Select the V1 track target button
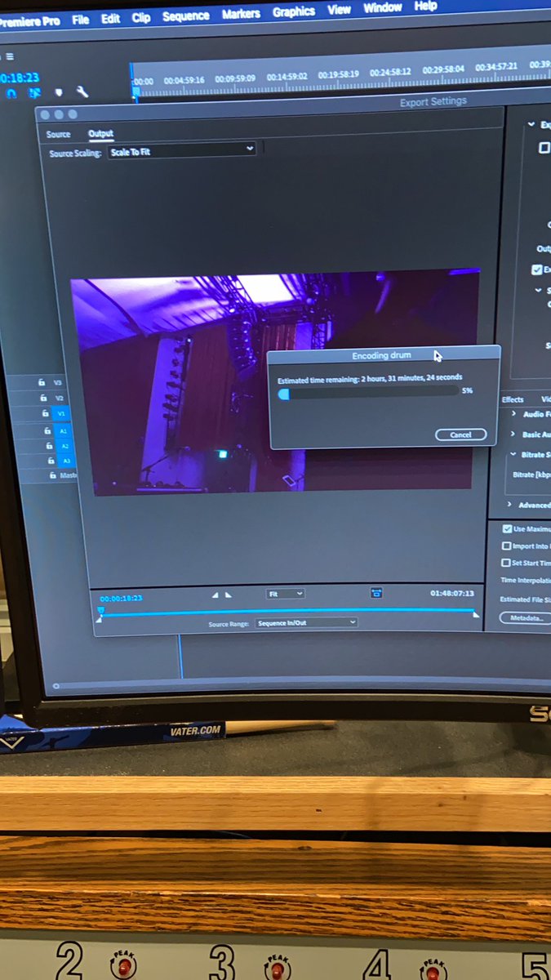Image resolution: width=551 pixels, height=980 pixels. pos(61,414)
